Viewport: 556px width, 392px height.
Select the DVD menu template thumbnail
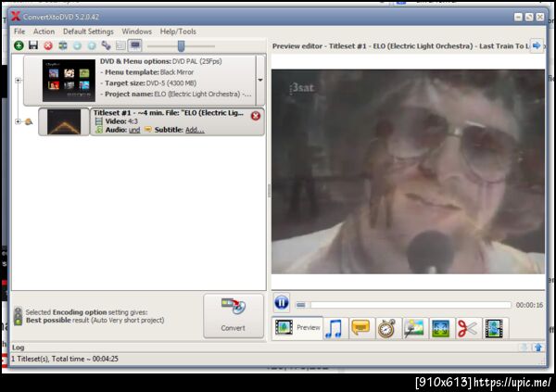click(x=69, y=81)
